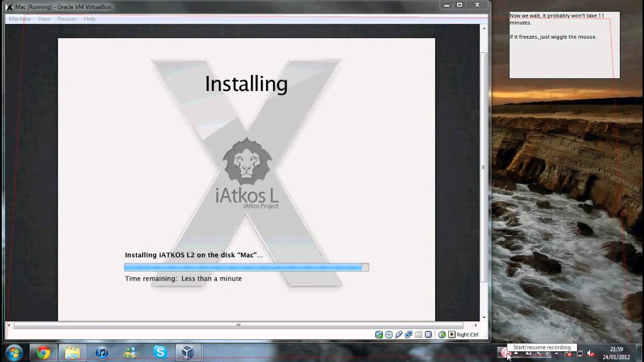Click the Show desktop strip

coord(640,353)
